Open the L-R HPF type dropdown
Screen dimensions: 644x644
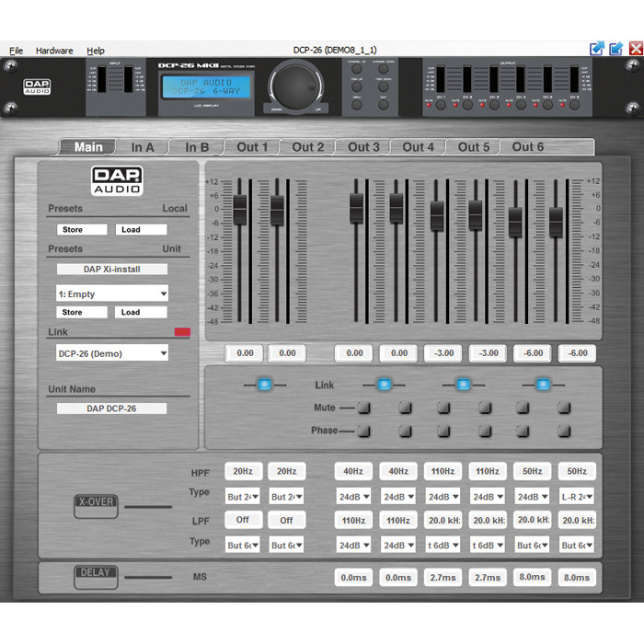[x=576, y=496]
